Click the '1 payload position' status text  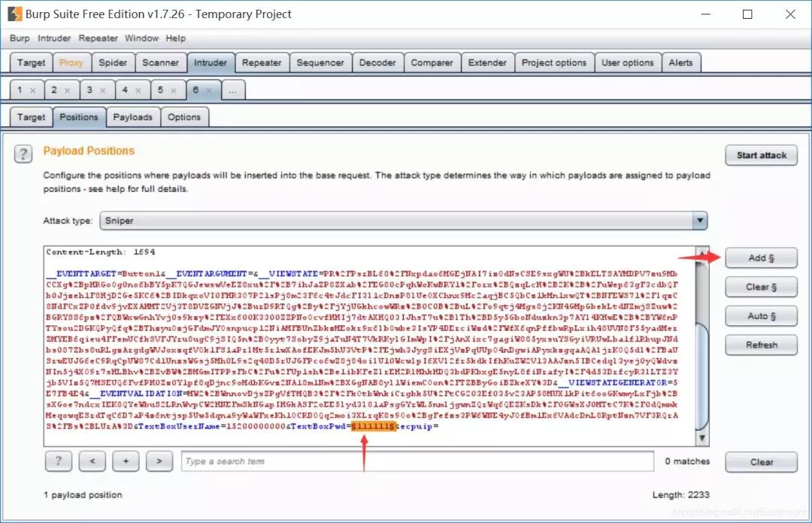click(x=83, y=495)
